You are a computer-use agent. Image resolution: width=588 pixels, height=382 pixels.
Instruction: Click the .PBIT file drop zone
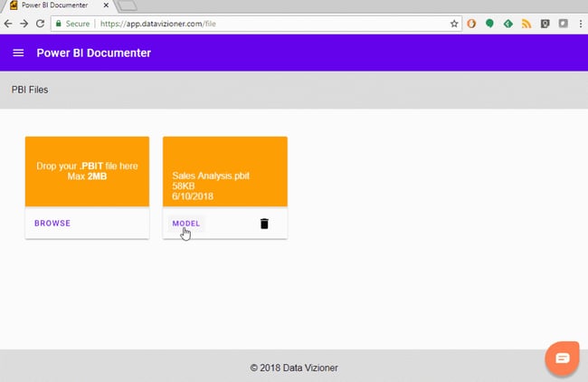[87, 171]
